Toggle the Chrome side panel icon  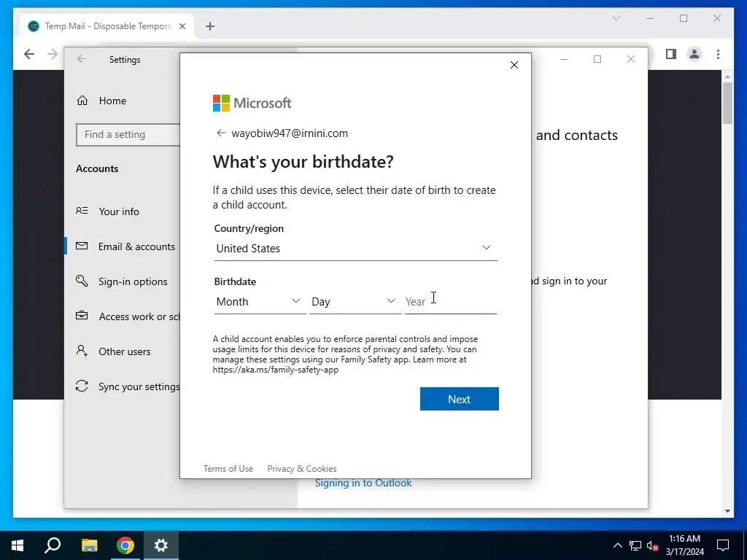(x=671, y=54)
